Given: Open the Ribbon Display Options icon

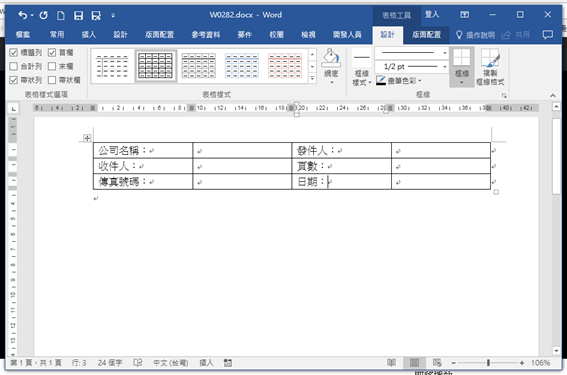Looking at the screenshot, I should coord(464,14).
